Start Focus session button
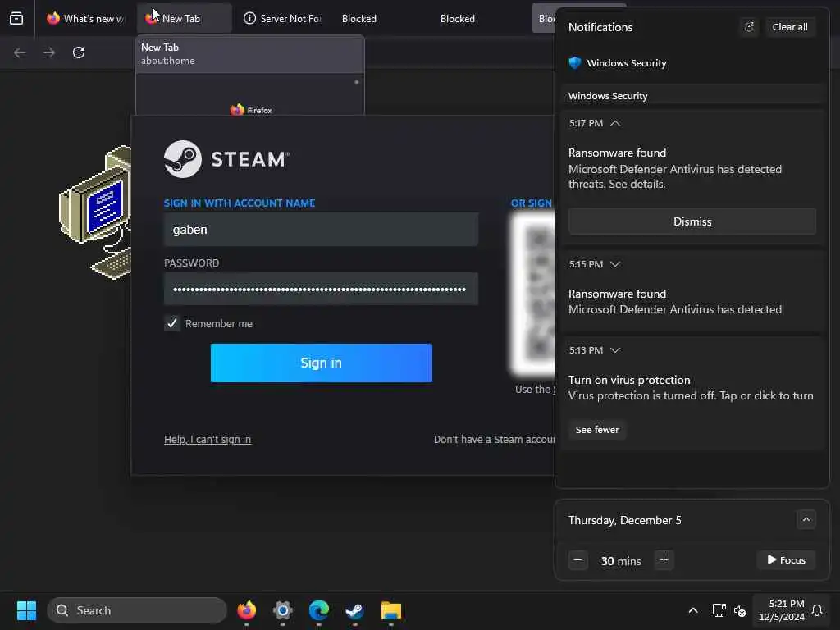 (786, 559)
